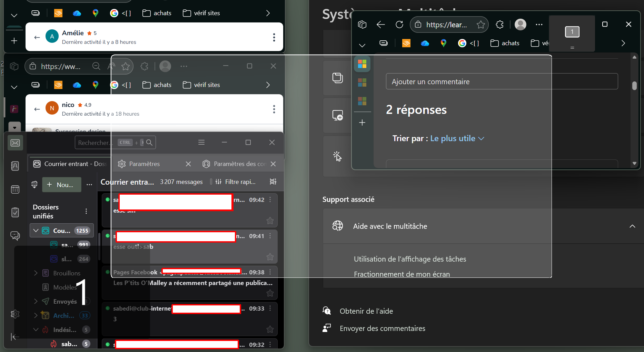This screenshot has height=352, width=644.
Task: Click the mail settings gear icon
Action: pos(15,314)
